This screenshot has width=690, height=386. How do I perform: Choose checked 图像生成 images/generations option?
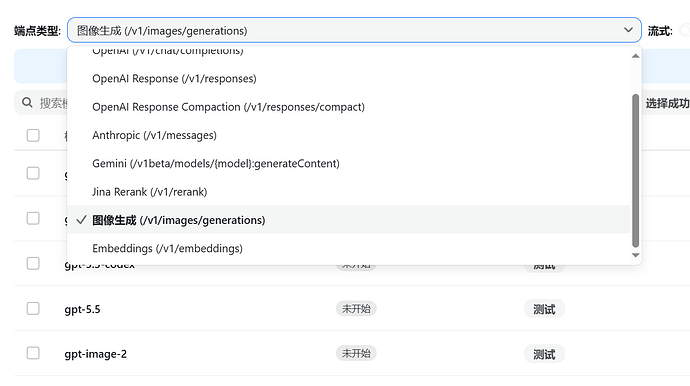348,220
